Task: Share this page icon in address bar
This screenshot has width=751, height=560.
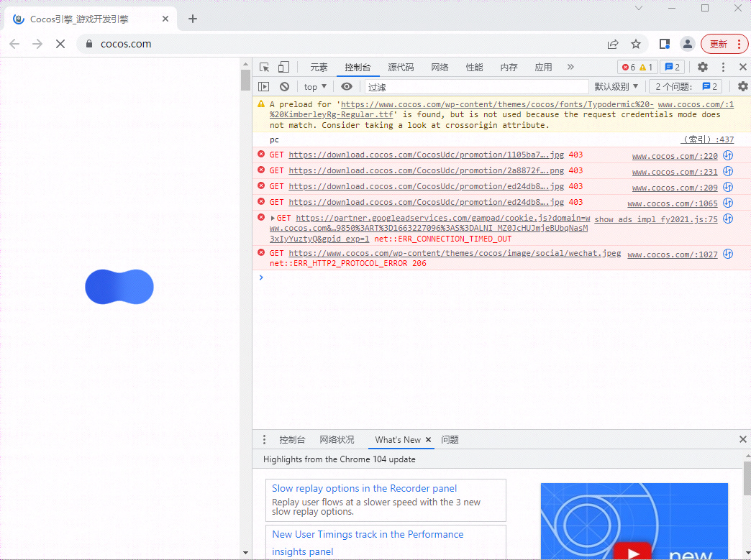Action: pos(613,44)
